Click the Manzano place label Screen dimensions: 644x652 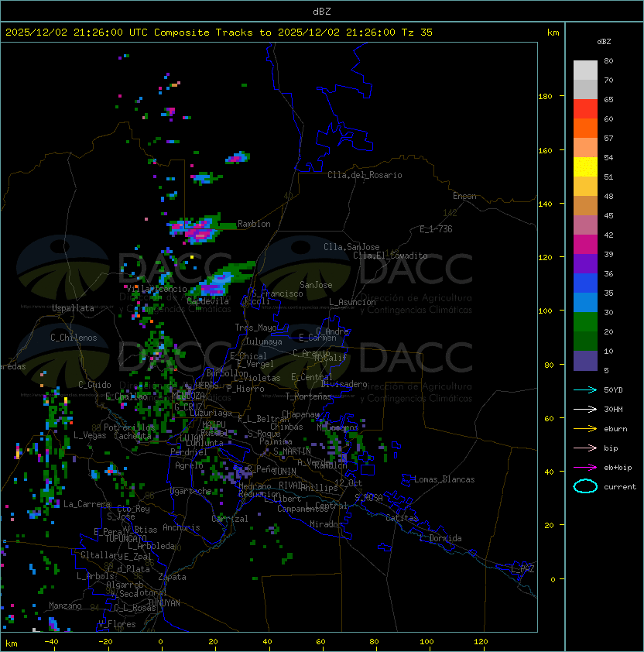click(65, 606)
